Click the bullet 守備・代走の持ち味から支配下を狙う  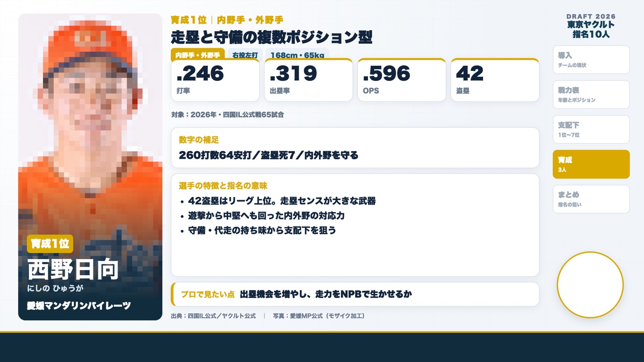(262, 231)
